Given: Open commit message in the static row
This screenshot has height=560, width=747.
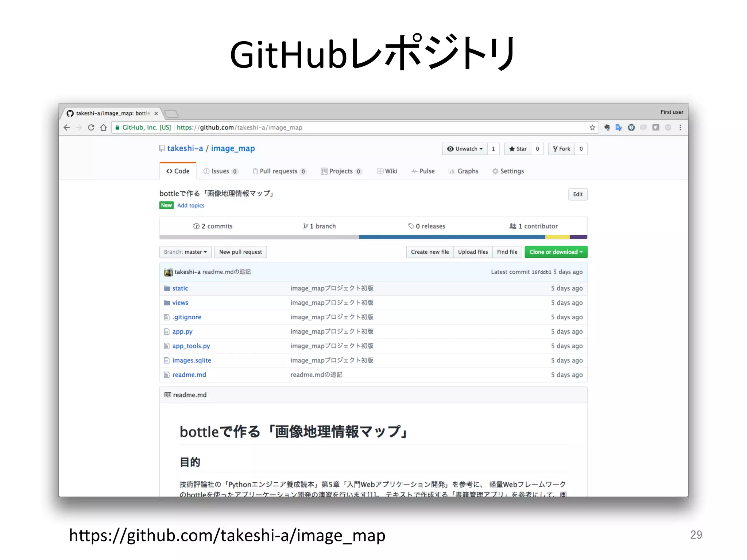Looking at the screenshot, I should point(332,288).
